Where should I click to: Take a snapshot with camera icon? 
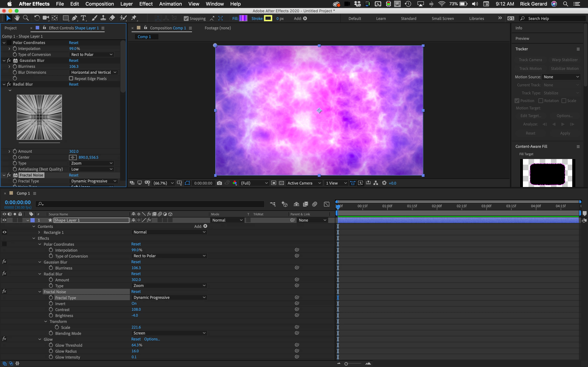click(x=219, y=183)
